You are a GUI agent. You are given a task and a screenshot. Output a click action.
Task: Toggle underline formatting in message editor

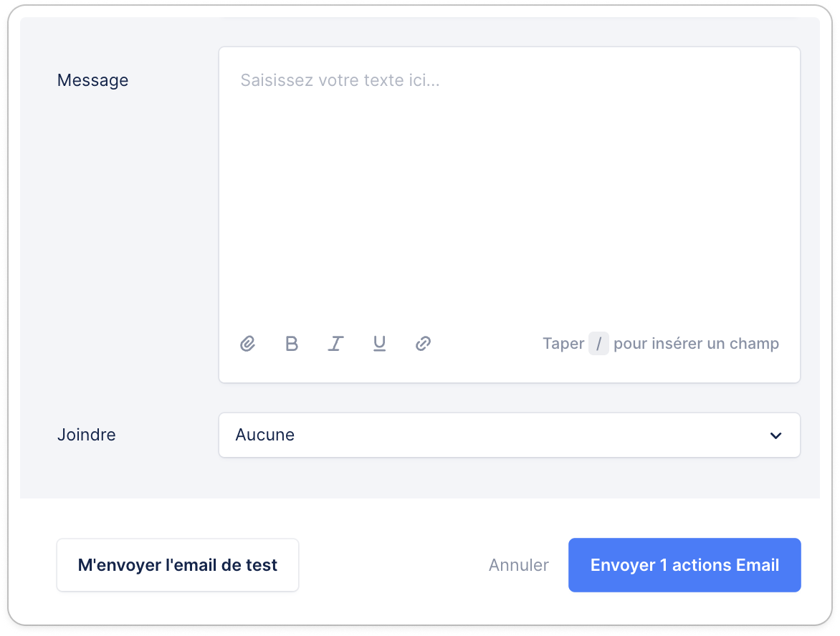(379, 343)
